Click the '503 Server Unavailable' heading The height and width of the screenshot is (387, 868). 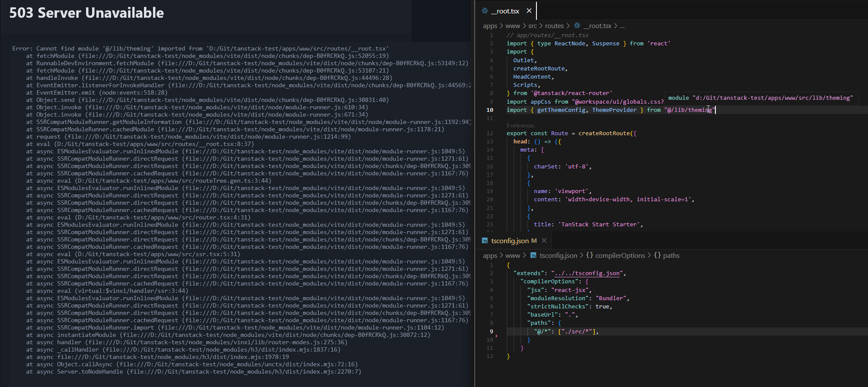tap(86, 13)
